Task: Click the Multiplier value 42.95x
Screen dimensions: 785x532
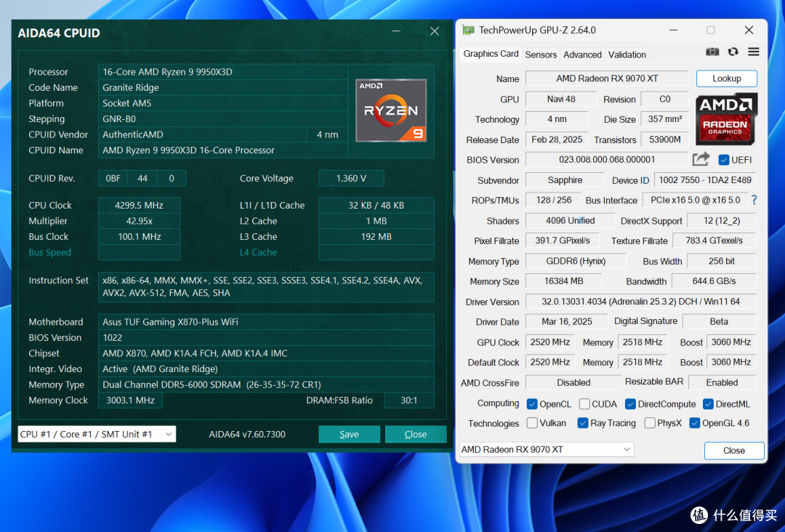Action: 139,221
